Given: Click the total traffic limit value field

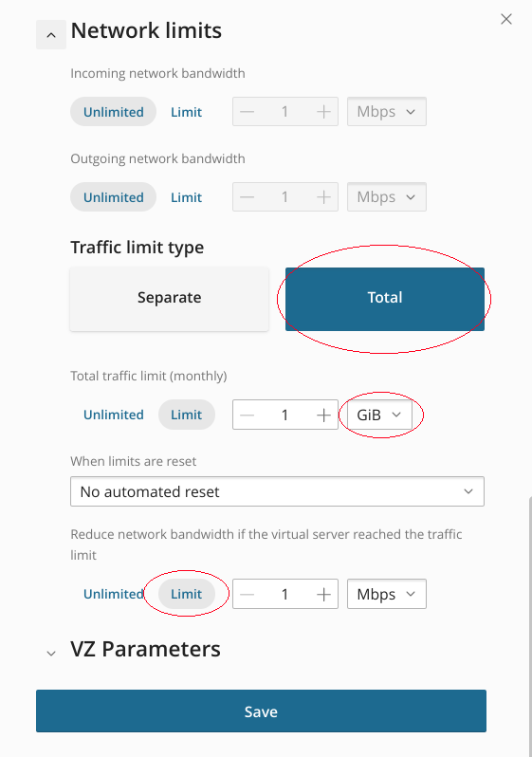Looking at the screenshot, I should click(285, 415).
